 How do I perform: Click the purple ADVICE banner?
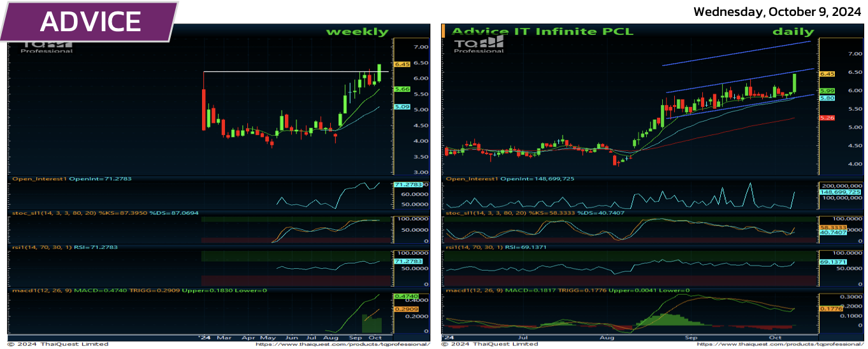(x=88, y=21)
